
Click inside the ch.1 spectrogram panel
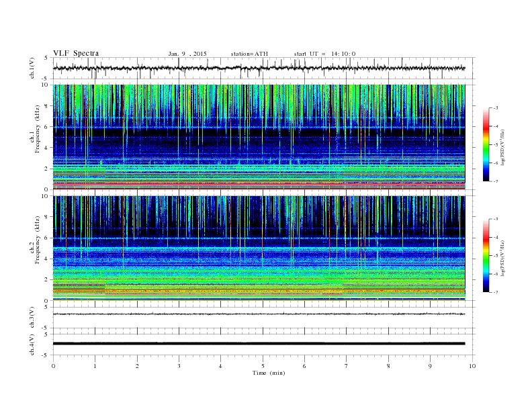click(x=259, y=137)
